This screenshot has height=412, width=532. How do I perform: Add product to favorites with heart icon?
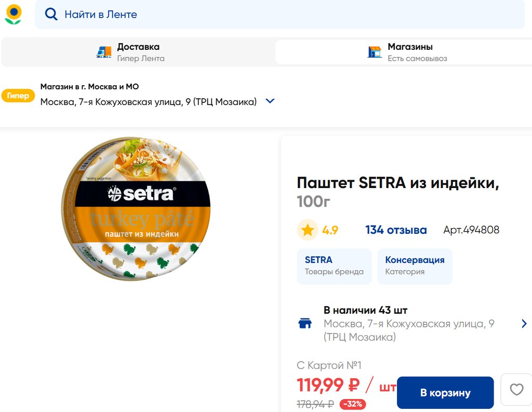[x=516, y=389]
